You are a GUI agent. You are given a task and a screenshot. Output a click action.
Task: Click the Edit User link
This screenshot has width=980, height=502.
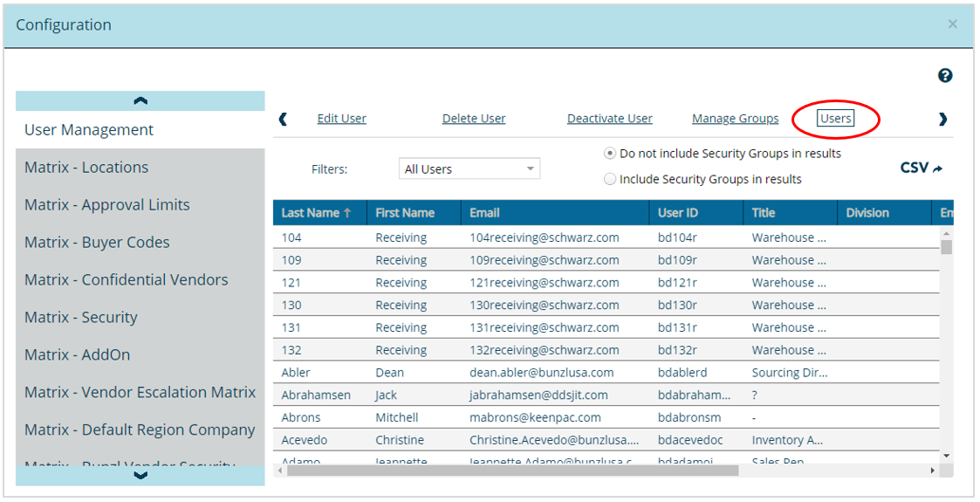point(342,119)
